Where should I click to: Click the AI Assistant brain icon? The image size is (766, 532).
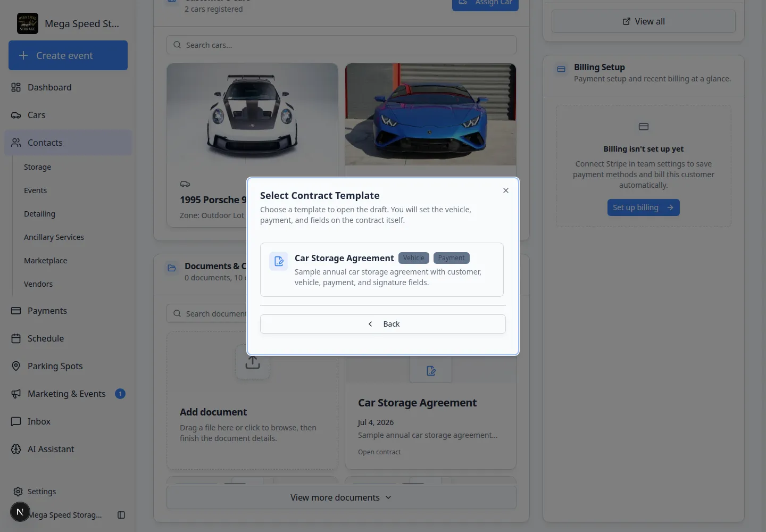point(16,449)
